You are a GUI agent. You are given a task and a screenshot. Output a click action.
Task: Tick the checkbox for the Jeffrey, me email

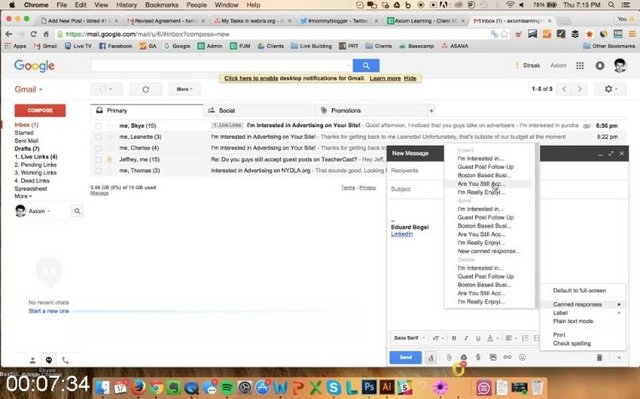pyautogui.click(x=98, y=160)
